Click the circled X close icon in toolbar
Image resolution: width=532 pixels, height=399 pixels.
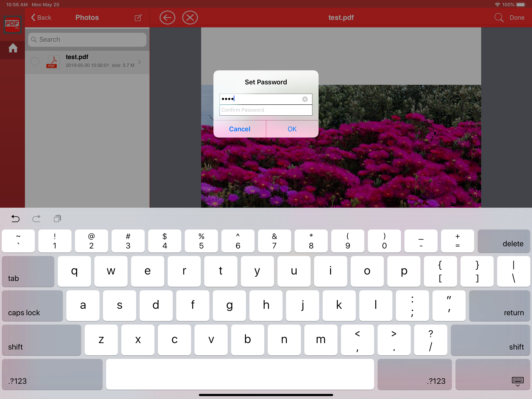(190, 18)
